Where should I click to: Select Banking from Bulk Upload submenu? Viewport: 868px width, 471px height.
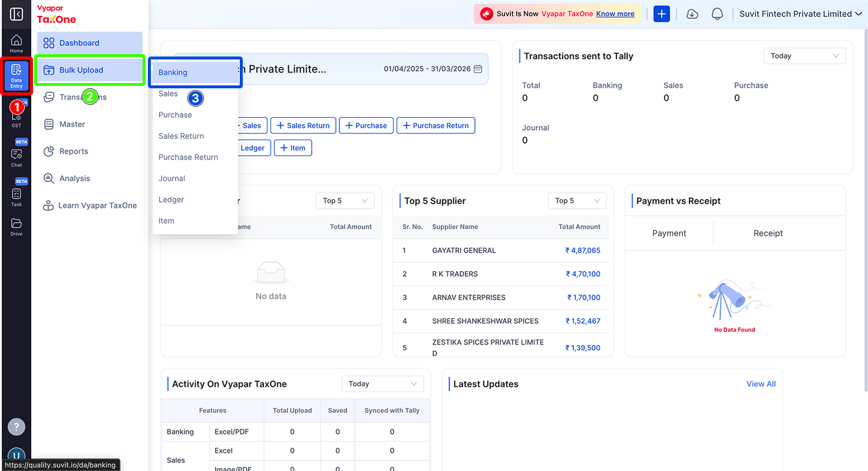click(195, 72)
